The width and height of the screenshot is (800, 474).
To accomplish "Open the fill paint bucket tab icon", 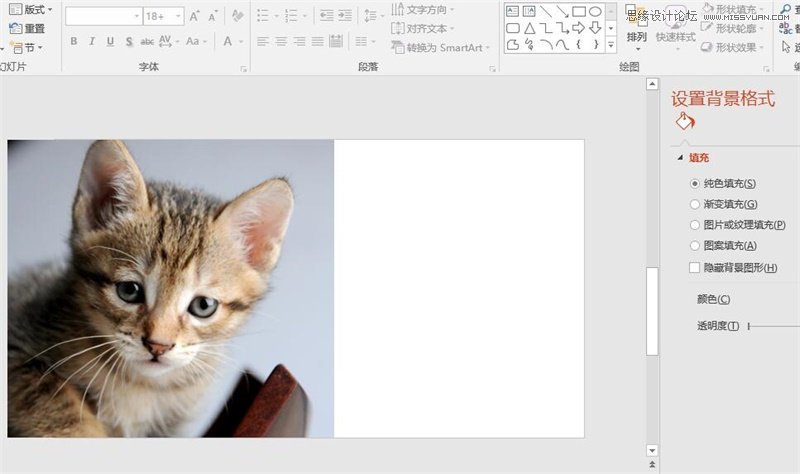I will click(x=685, y=122).
